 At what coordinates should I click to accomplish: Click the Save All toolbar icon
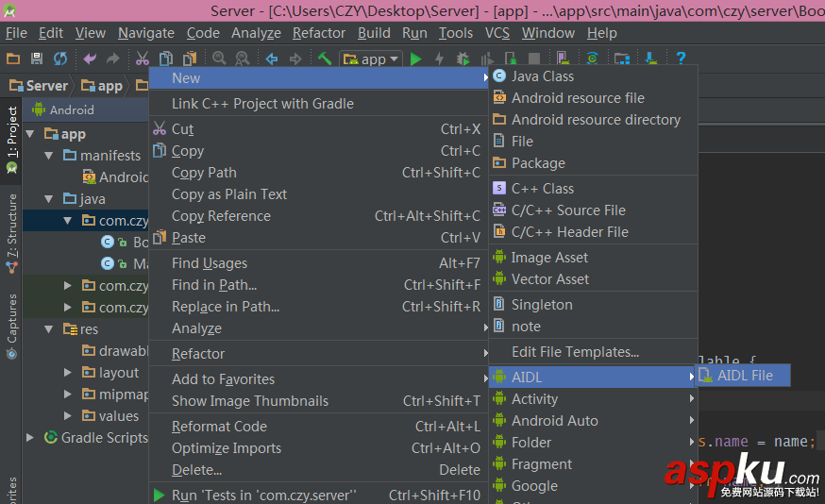tap(37, 59)
